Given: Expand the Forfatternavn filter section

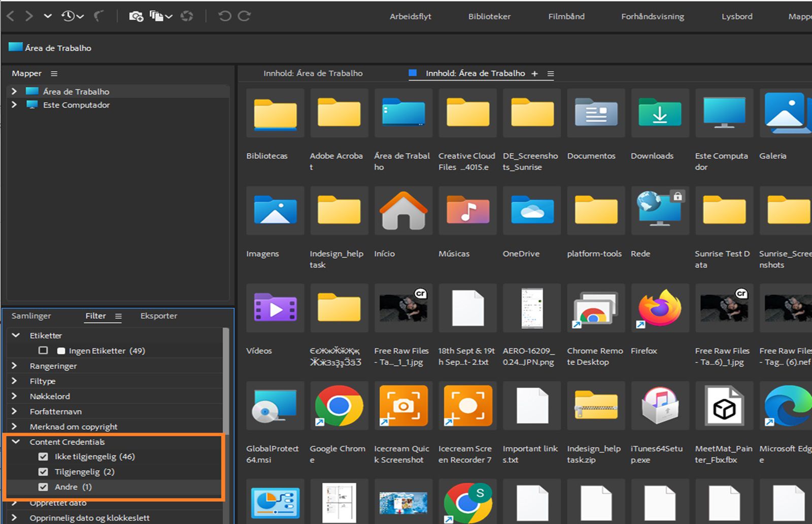Looking at the screenshot, I should click(14, 411).
